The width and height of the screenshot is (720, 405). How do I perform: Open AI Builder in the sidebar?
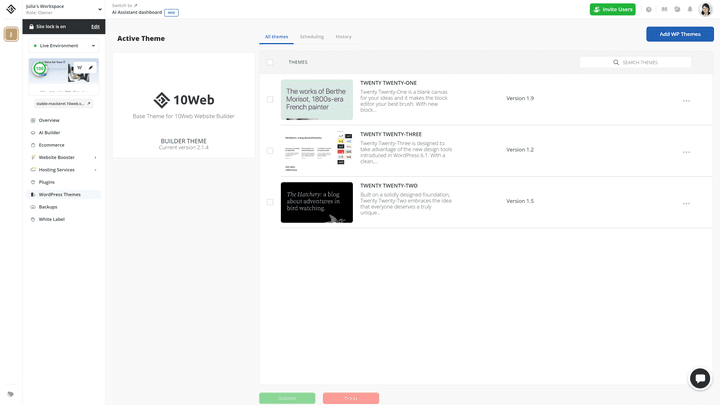pos(50,133)
